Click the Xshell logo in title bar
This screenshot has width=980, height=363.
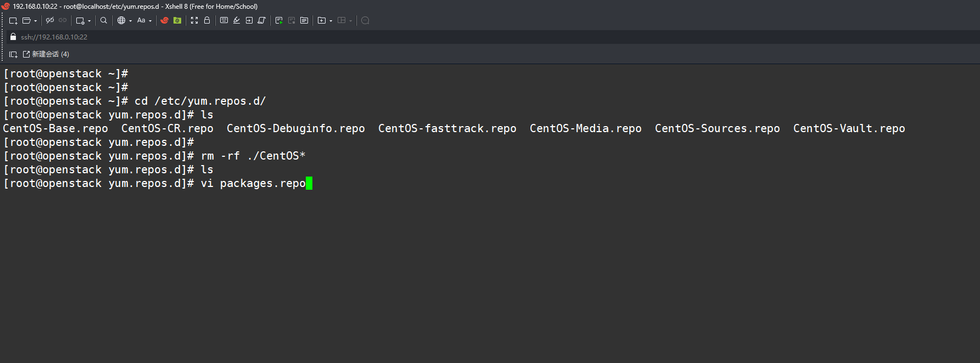[x=5, y=6]
